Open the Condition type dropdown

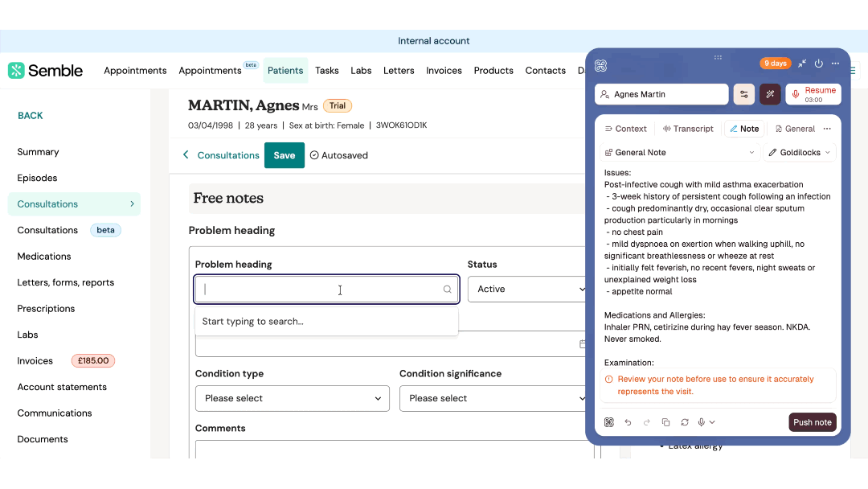click(293, 398)
